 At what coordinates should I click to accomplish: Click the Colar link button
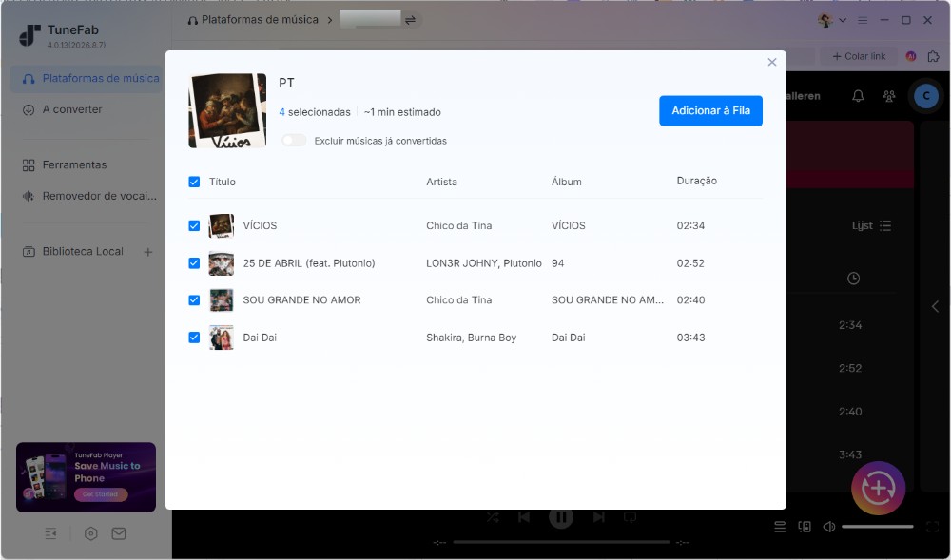click(x=860, y=56)
